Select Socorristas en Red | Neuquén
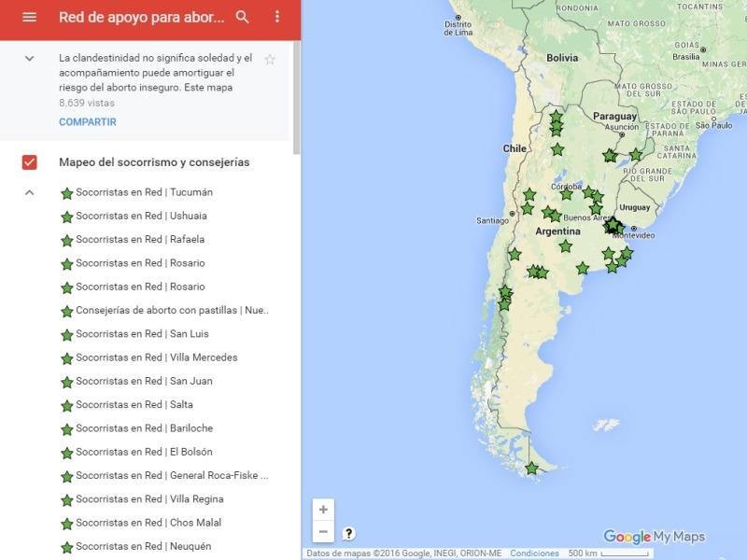The width and height of the screenshot is (747, 560). 143,546
